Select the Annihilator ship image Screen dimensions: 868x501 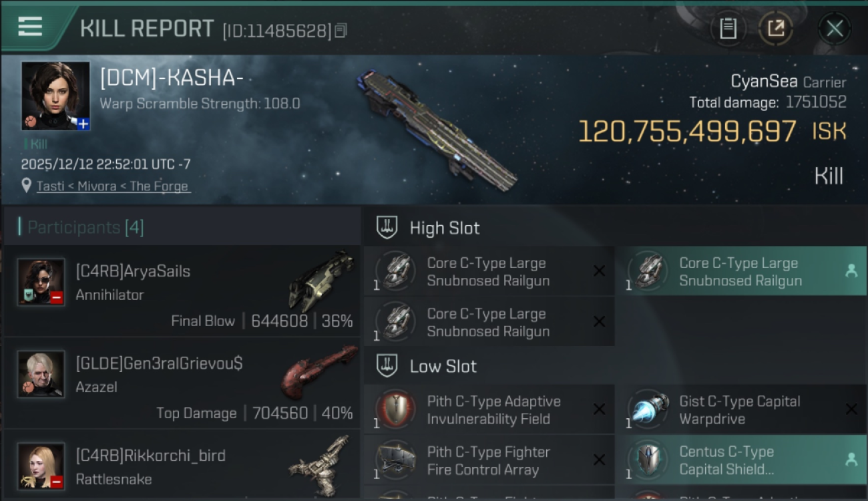[321, 281]
